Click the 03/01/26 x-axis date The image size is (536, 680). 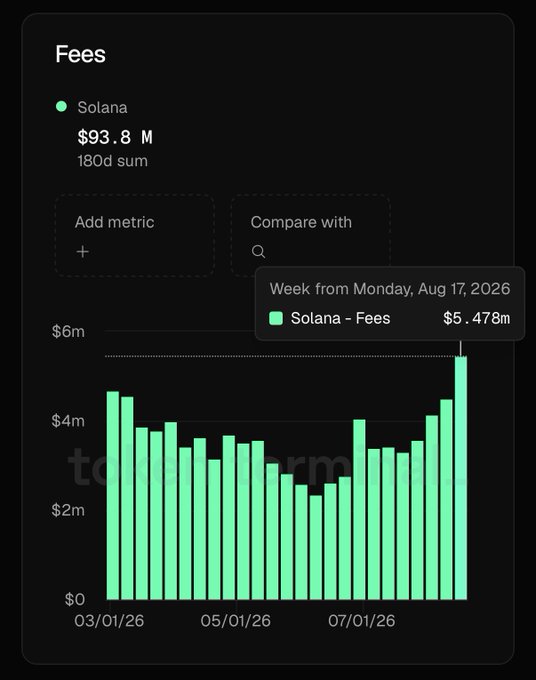click(109, 621)
